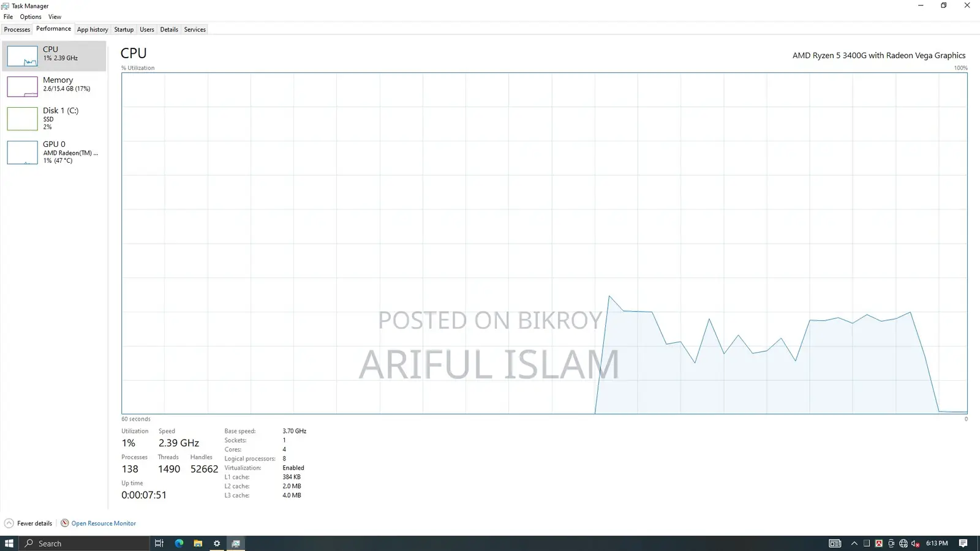This screenshot has height=551, width=980.
Task: Click the handles count 52662
Action: [205, 469]
